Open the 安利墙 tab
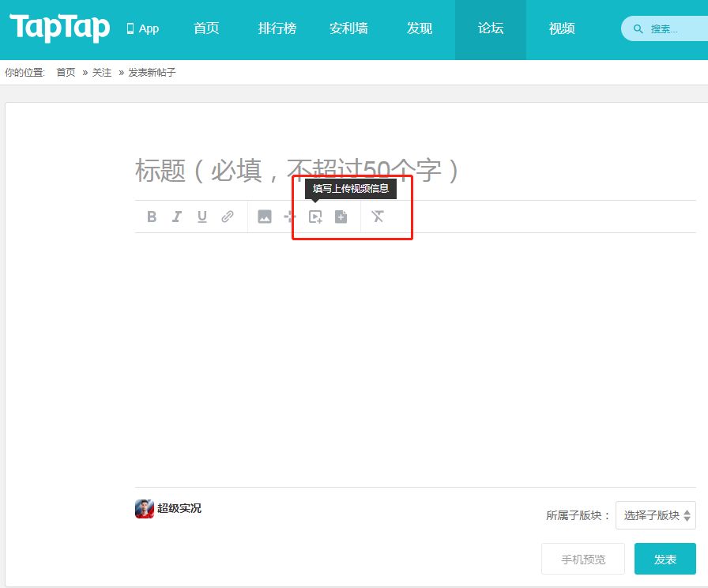This screenshot has width=708, height=588. tap(348, 28)
